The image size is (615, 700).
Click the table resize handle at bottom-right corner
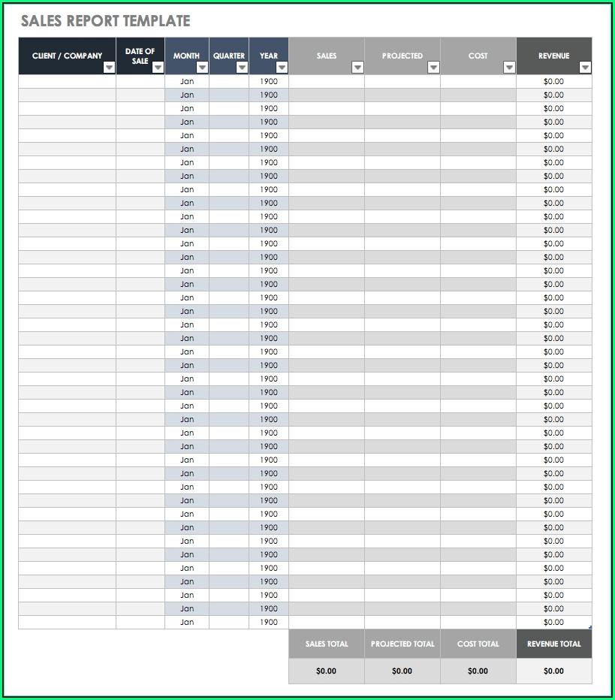590,627
